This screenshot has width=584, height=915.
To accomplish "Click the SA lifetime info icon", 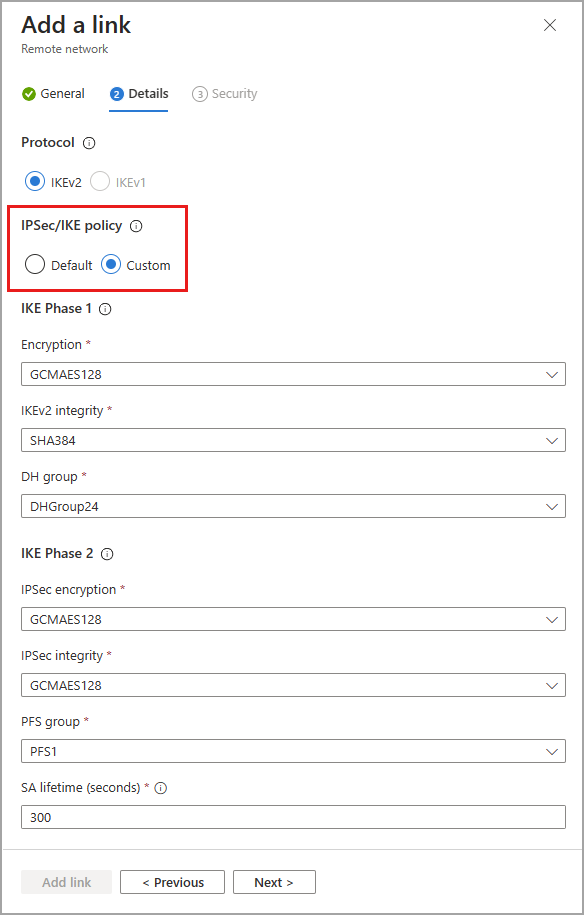I will pos(160,788).
